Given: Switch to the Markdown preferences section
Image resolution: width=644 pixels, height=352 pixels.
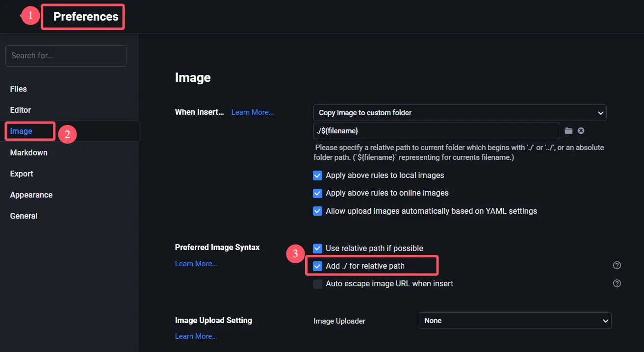Looking at the screenshot, I should coord(29,152).
